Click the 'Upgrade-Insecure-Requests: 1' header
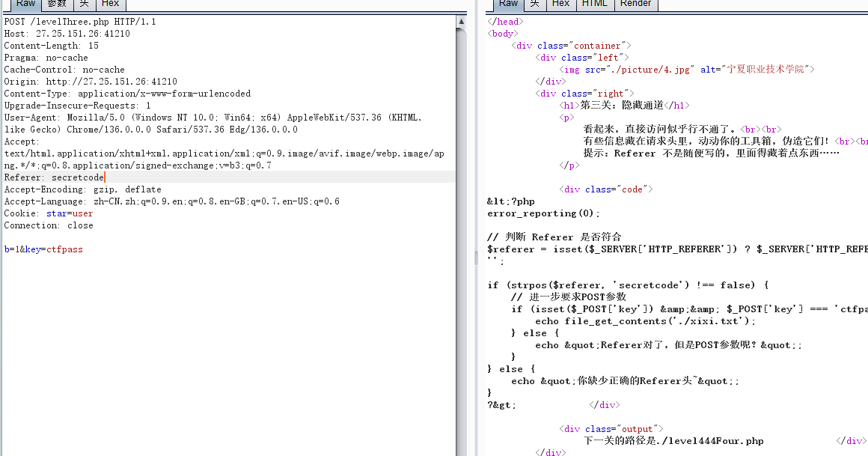The width and height of the screenshot is (868, 456). (78, 106)
